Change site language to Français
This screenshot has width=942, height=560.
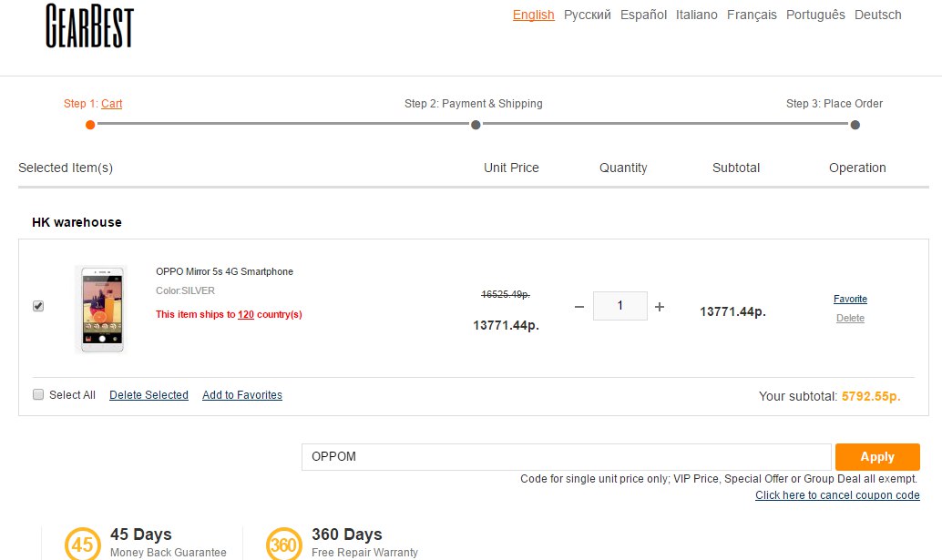point(752,15)
